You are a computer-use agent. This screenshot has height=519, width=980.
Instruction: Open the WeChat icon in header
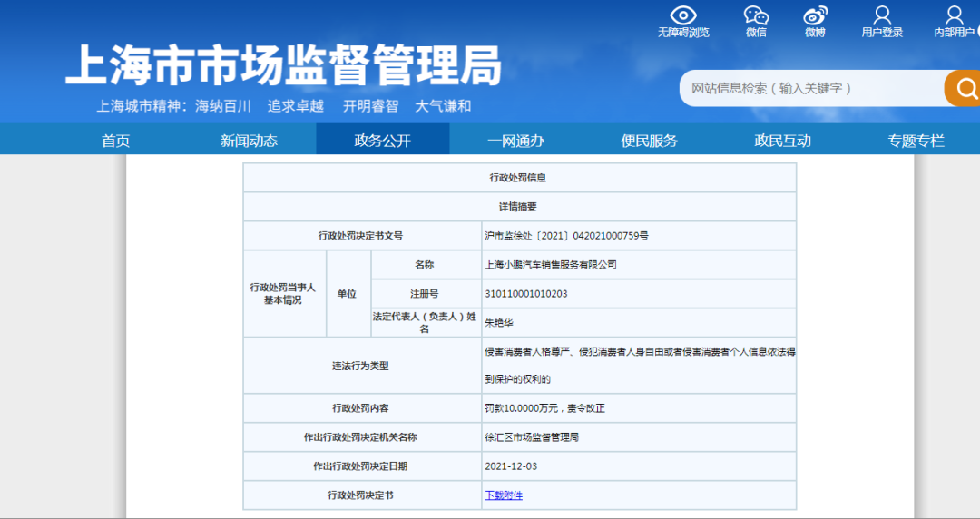click(756, 16)
